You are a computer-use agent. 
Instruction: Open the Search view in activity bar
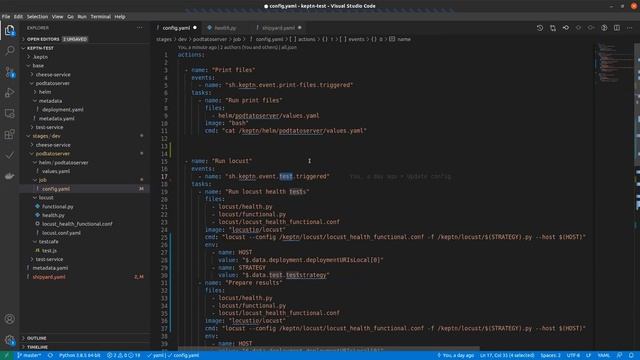click(x=9, y=51)
